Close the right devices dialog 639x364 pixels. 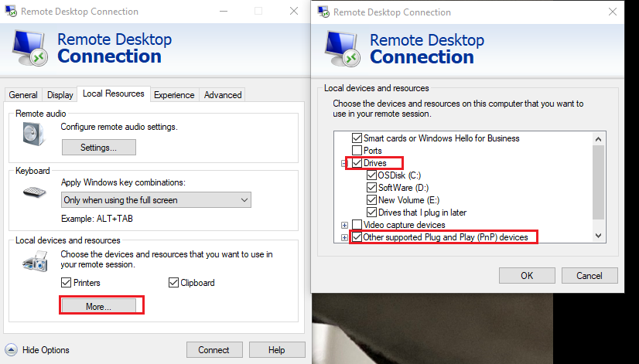(613, 12)
